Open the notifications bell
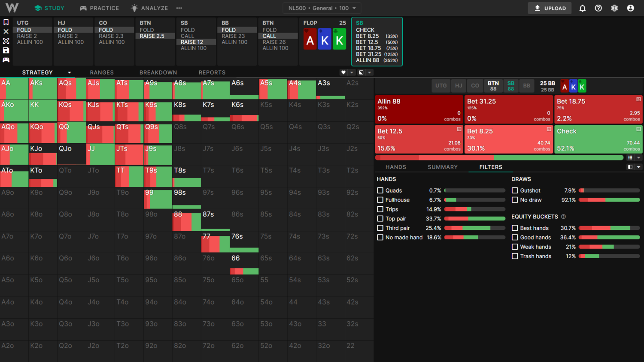Viewport: 644px width, 362px height. 582,8
